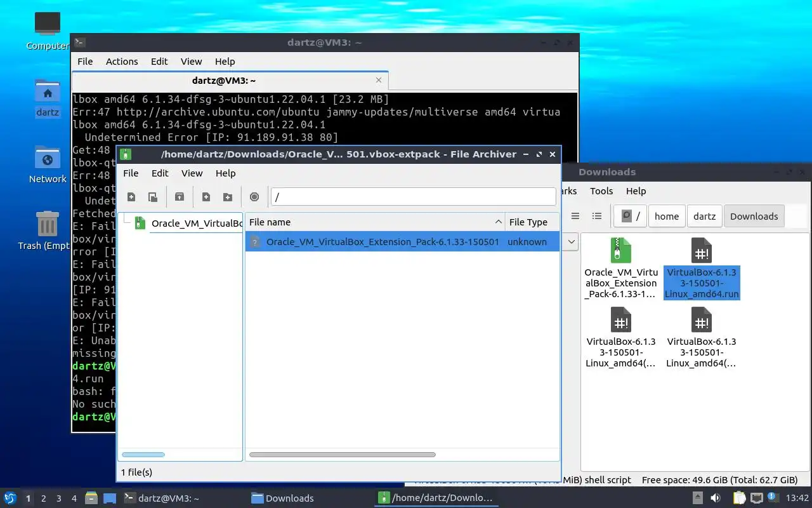Screen dimensions: 812x508
Task: Click Open archive icon in File Archiver toolbar
Action: pos(153,197)
